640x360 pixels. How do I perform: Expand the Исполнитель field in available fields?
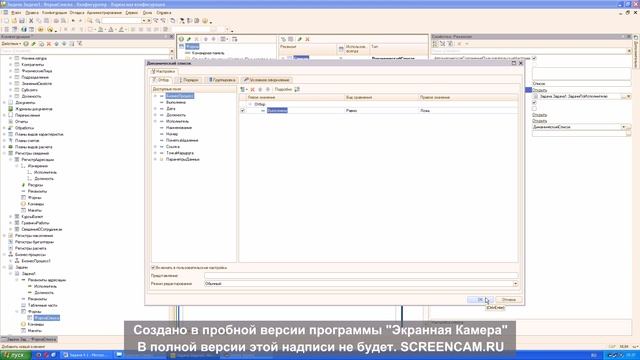pyautogui.click(x=155, y=121)
